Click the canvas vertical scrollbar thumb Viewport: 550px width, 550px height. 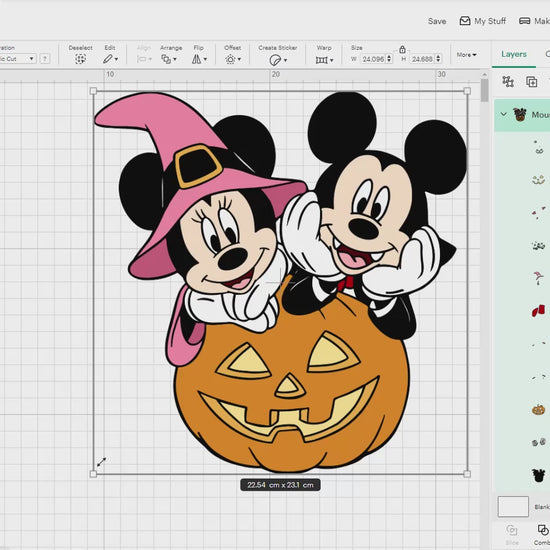484,90
